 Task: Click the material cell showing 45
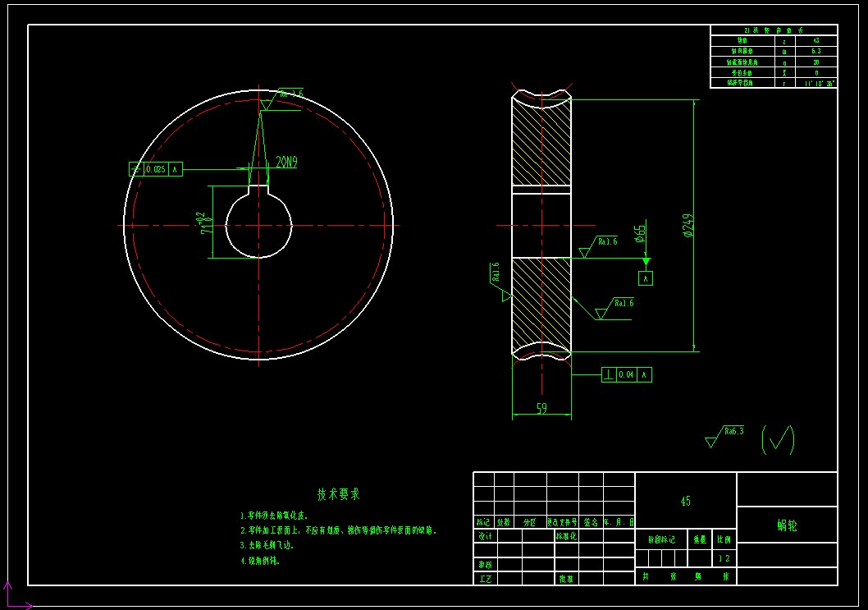pyautogui.click(x=685, y=501)
